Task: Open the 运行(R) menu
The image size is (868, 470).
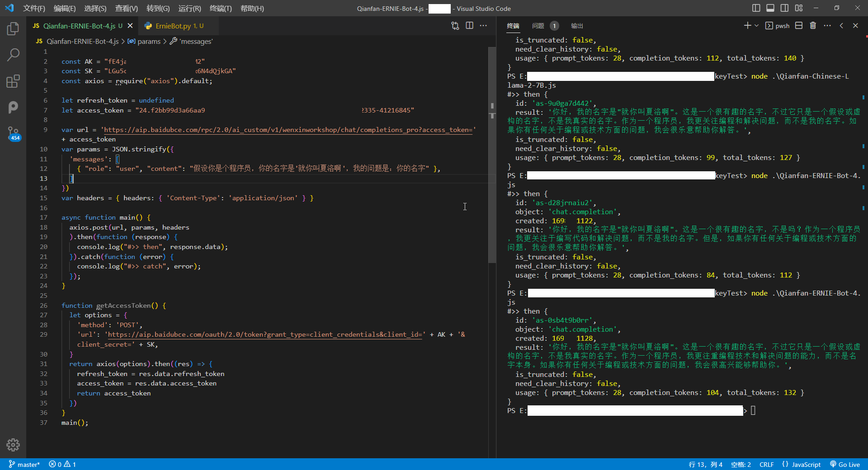Action: [x=189, y=8]
